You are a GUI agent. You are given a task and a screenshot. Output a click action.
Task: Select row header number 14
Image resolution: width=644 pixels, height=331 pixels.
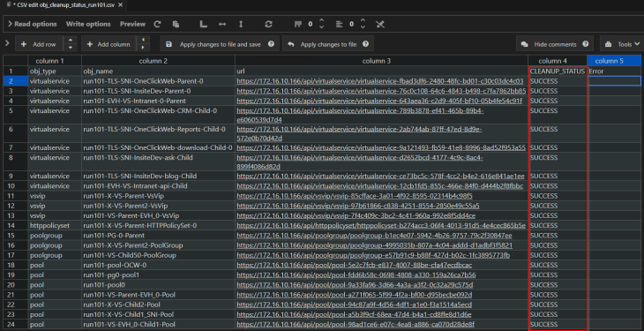tap(15, 225)
